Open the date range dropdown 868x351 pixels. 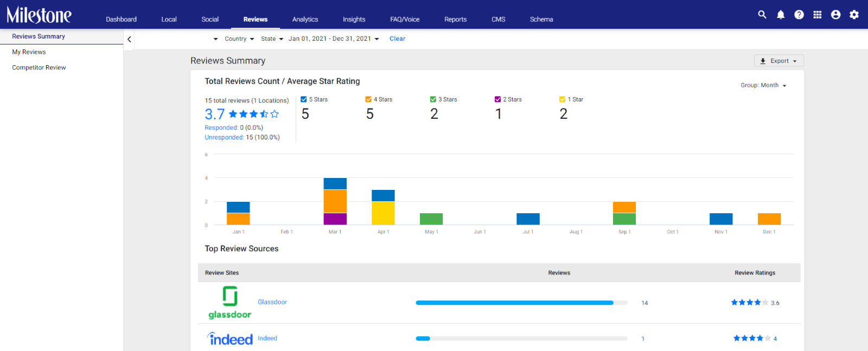pyautogui.click(x=334, y=39)
